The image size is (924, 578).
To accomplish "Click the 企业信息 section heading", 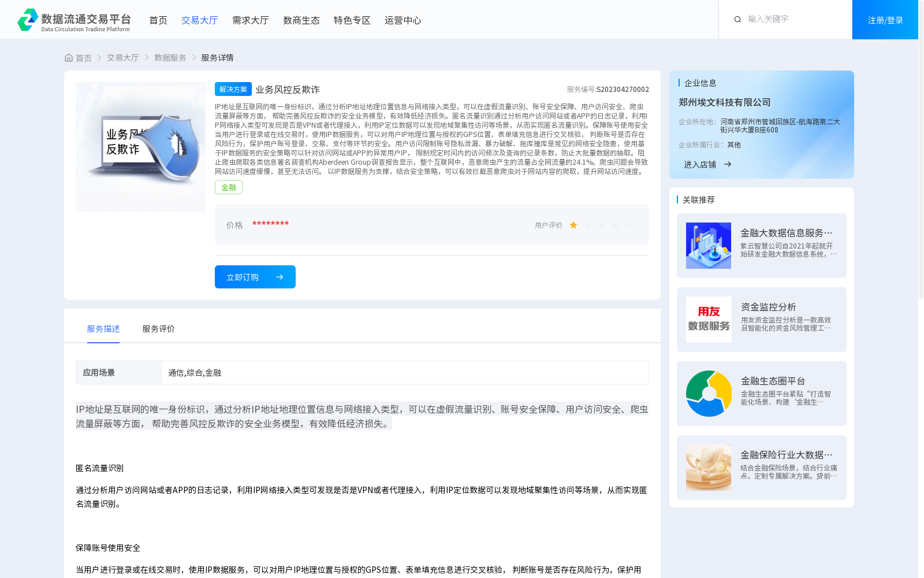I will point(701,83).
